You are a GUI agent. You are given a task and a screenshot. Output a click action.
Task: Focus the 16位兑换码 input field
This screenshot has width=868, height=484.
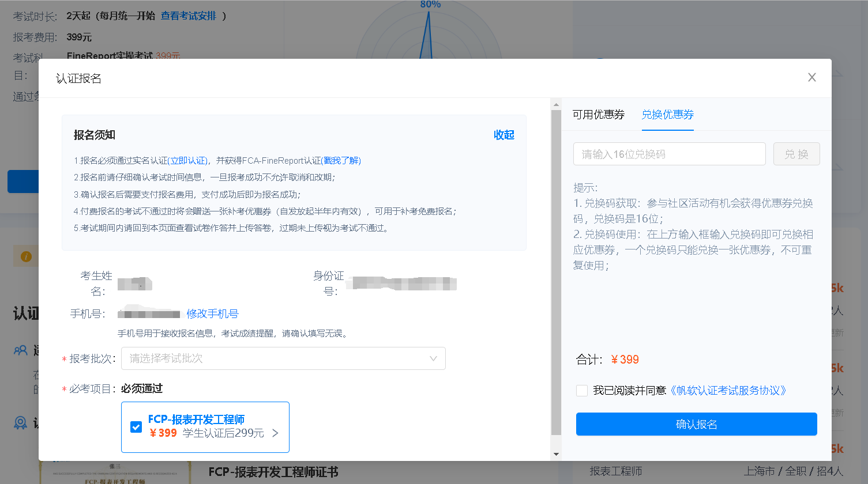669,154
